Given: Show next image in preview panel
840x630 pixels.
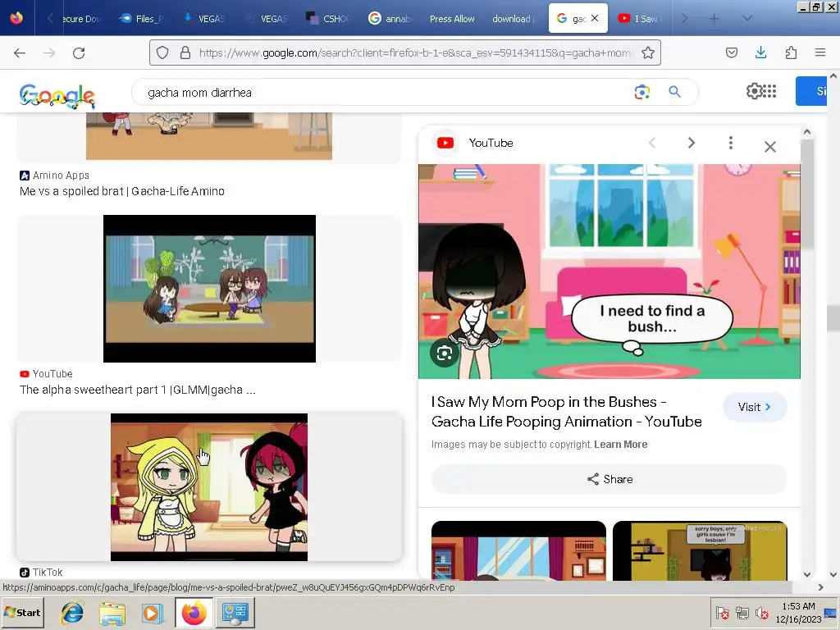Looking at the screenshot, I should pos(691,143).
